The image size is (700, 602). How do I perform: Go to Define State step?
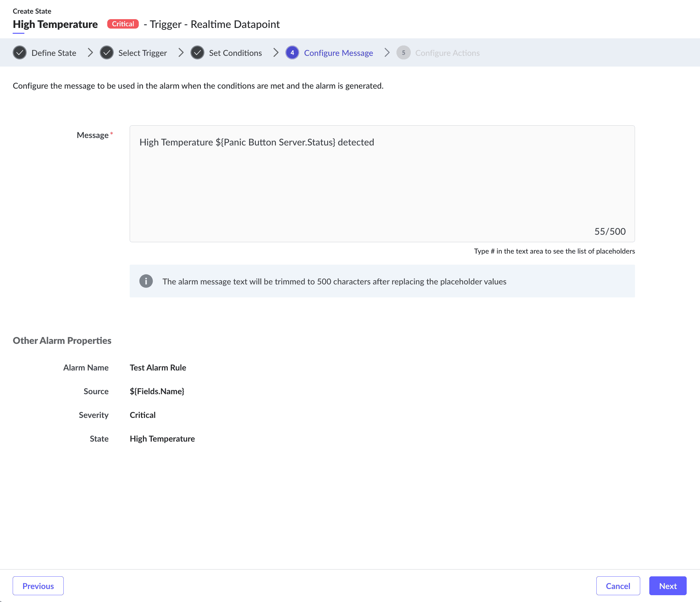click(54, 53)
